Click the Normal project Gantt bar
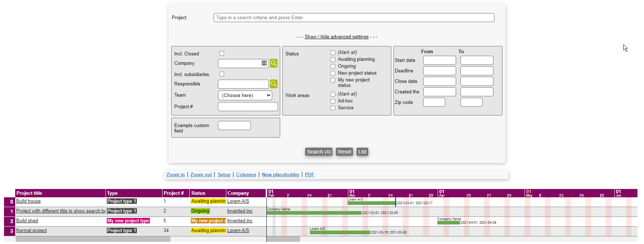Screen dimensions: 644x244 point(340,232)
